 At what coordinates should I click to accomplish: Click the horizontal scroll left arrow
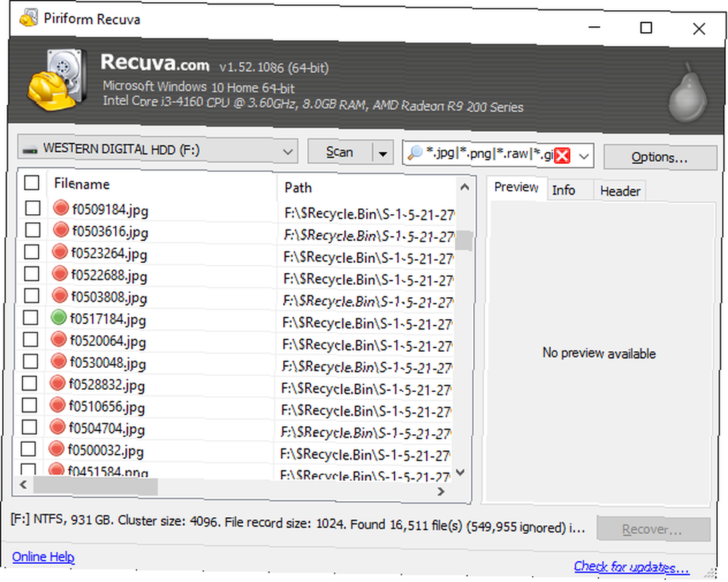tap(24, 485)
